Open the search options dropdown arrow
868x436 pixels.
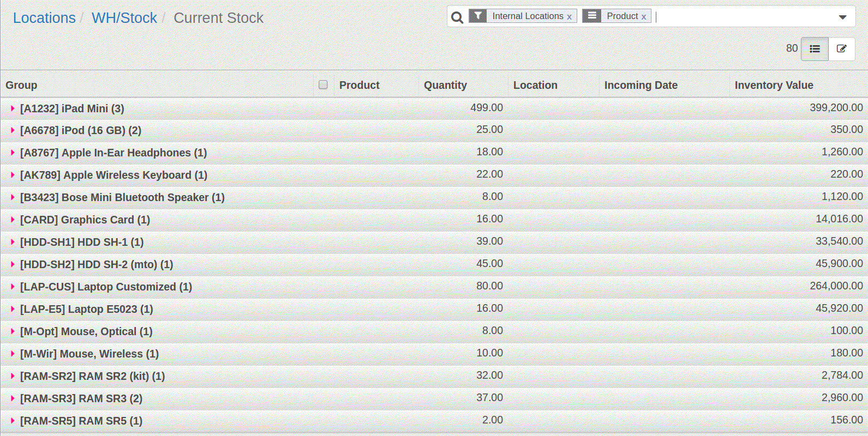843,17
